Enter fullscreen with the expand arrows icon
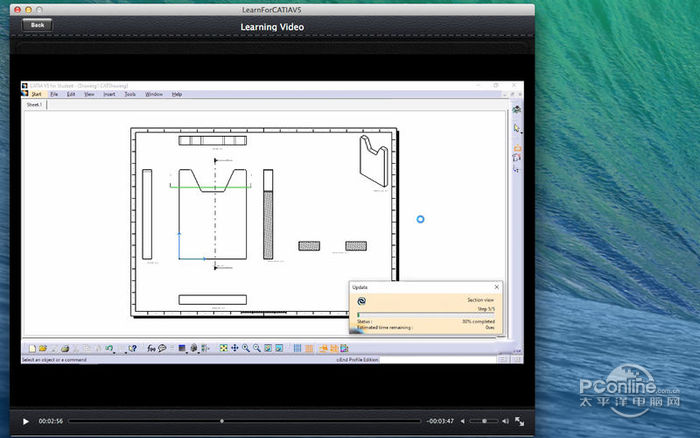 (519, 421)
